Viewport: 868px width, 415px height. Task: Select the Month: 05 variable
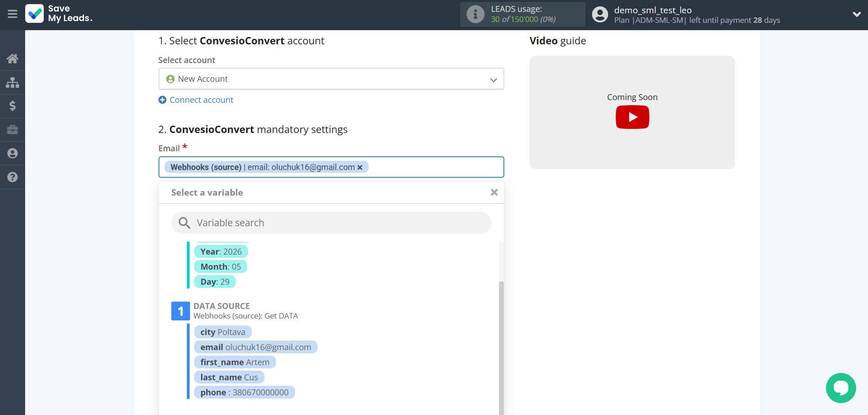click(221, 266)
